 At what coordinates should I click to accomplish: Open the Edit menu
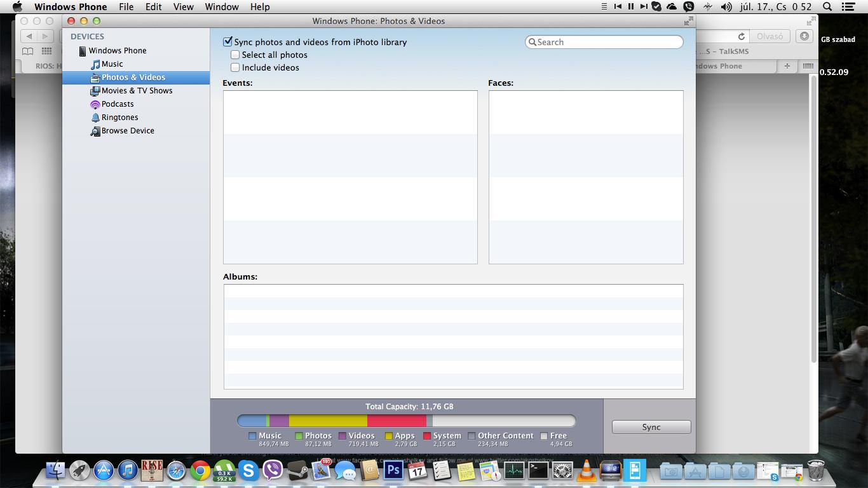point(153,6)
